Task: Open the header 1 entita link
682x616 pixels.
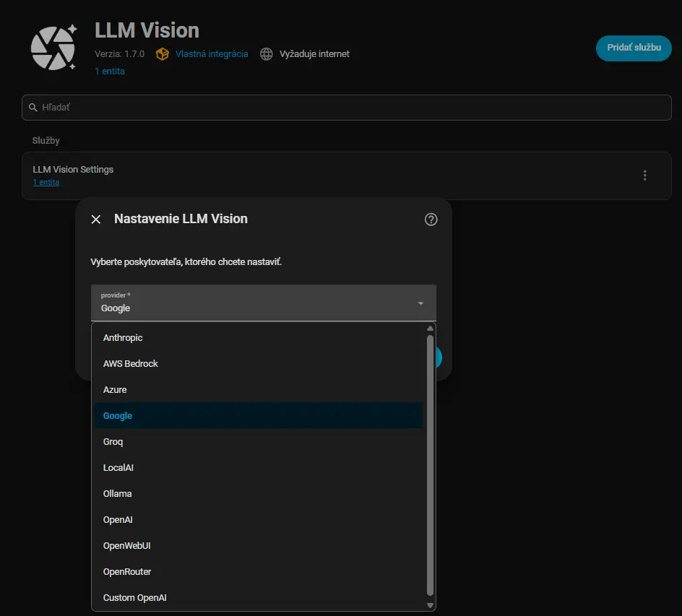Action: 110,71
